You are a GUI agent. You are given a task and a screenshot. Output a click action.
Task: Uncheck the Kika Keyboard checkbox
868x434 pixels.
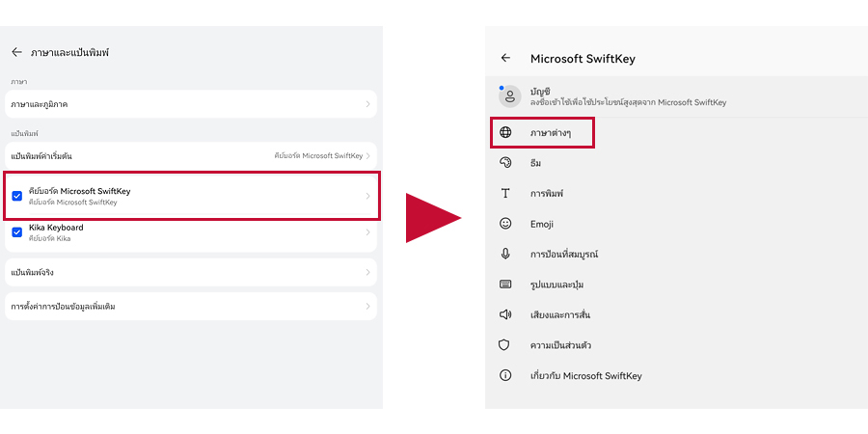(17, 232)
